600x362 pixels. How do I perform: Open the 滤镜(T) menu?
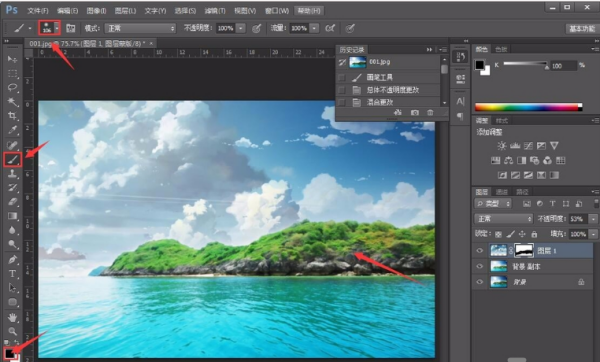[214, 11]
